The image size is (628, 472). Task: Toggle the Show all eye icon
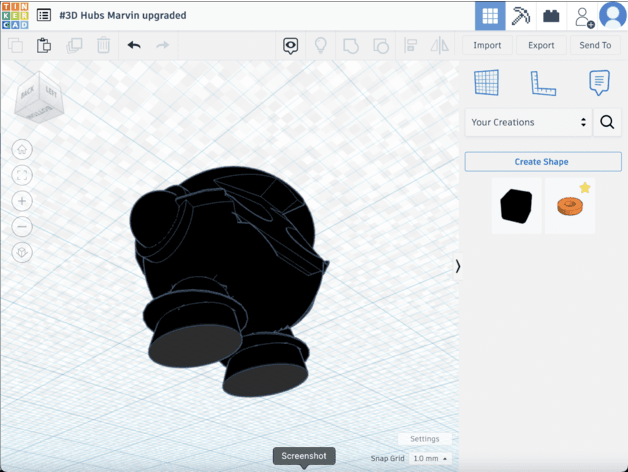[x=291, y=46]
